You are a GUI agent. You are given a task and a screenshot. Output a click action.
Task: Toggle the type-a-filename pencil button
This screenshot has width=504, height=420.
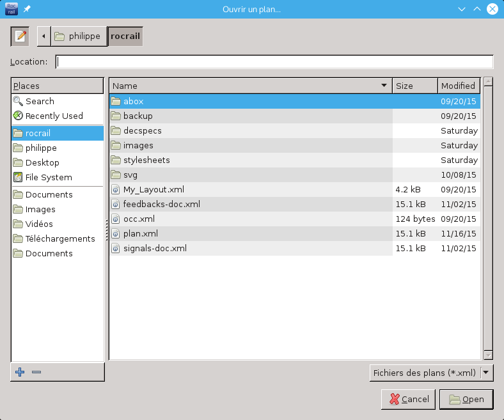[x=20, y=36]
